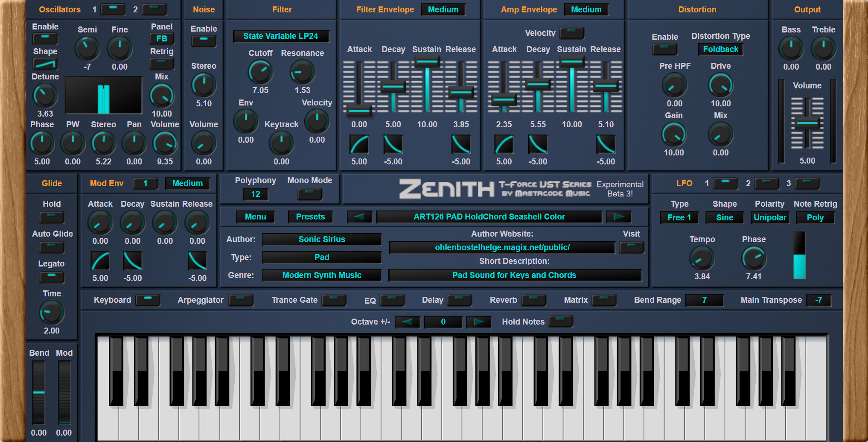Go to previous preset with left arrow
Viewport: 868px width, 442px height.
pos(359,217)
